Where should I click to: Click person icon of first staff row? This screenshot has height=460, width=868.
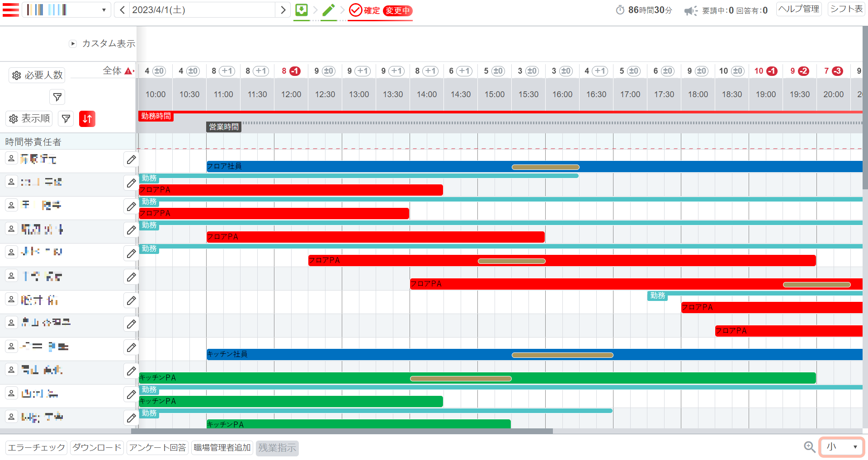click(x=11, y=158)
